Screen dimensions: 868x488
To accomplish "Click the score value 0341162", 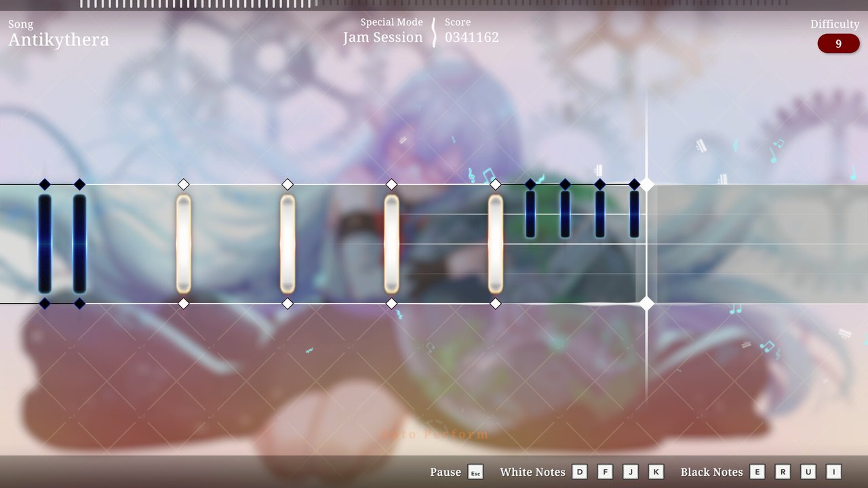I will click(472, 38).
